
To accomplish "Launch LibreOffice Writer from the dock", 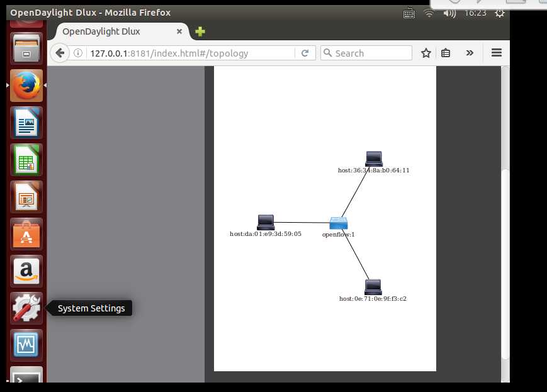I will click(x=26, y=123).
